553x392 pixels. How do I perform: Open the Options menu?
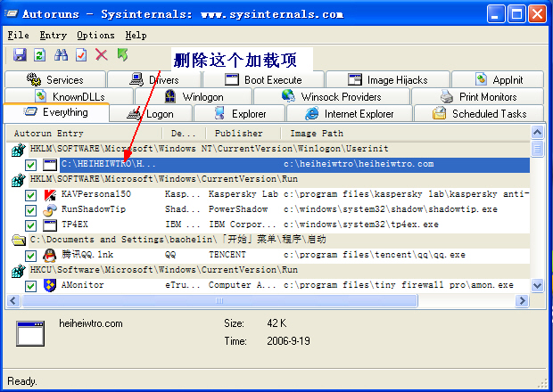click(95, 36)
